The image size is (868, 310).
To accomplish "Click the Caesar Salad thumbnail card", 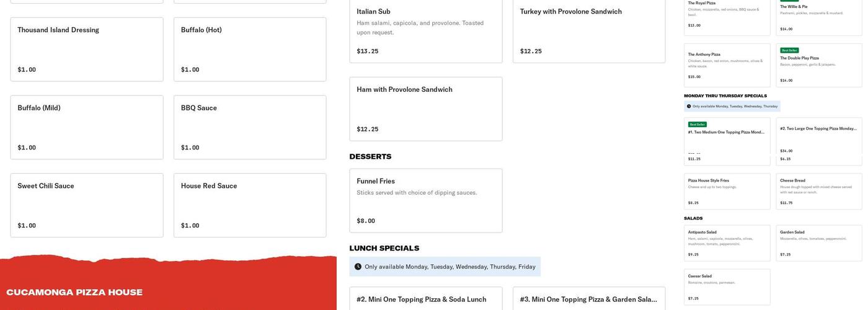I will click(x=727, y=286).
